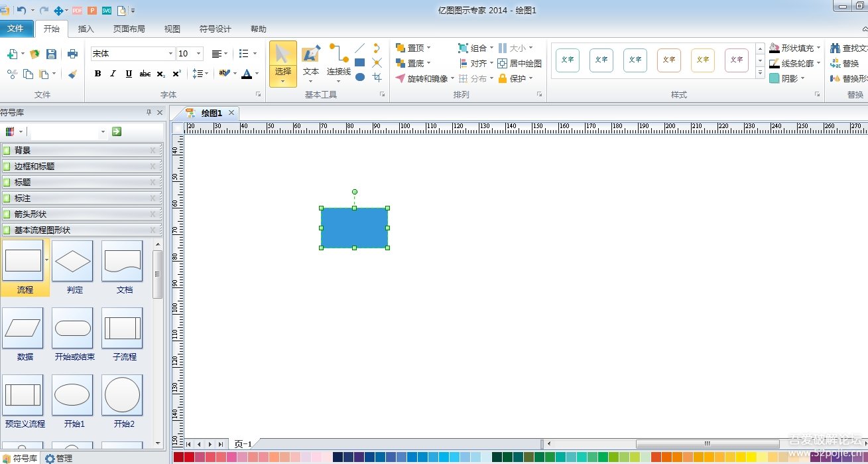Click the connection point tool icon

click(377, 62)
